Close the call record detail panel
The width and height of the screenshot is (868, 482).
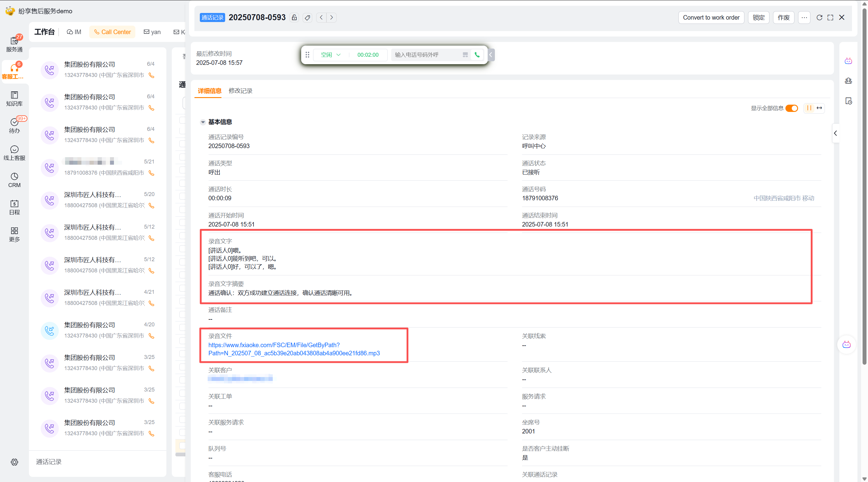842,17
